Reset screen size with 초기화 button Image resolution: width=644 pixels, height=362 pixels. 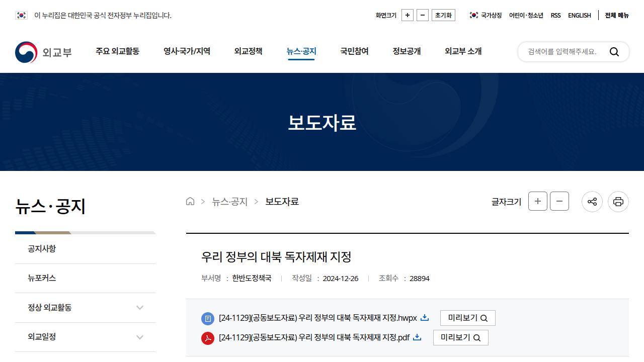(x=443, y=15)
